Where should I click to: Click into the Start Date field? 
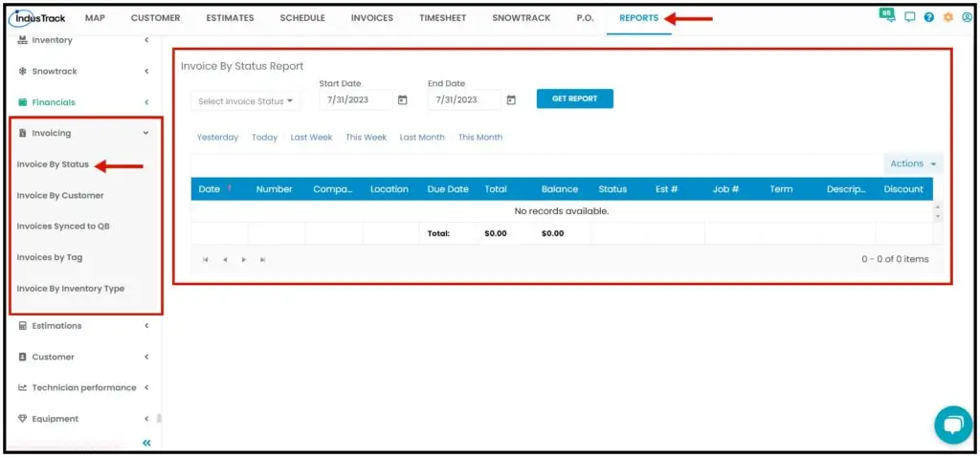(x=356, y=99)
